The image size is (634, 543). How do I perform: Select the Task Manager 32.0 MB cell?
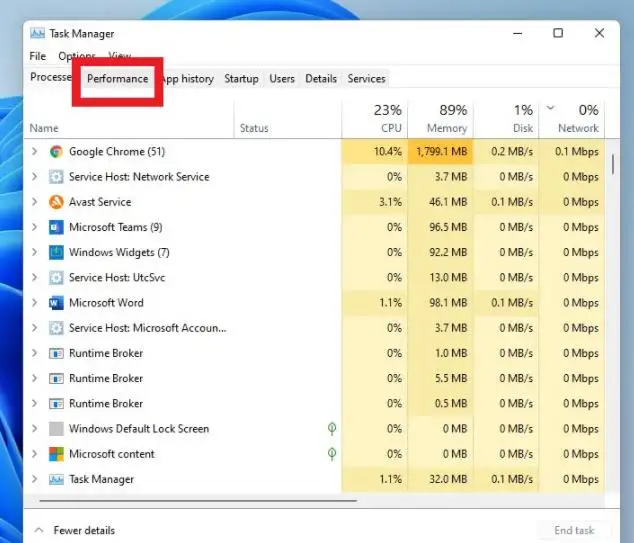point(441,479)
